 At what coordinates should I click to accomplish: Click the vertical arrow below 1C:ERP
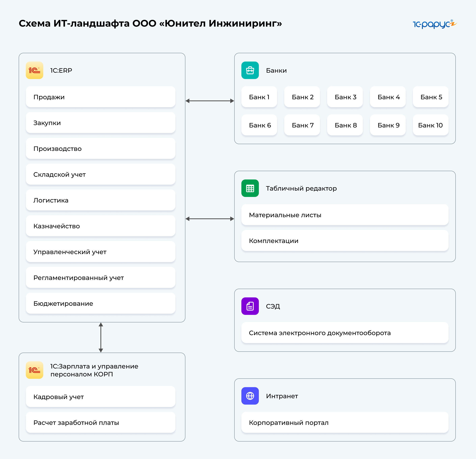point(101,337)
